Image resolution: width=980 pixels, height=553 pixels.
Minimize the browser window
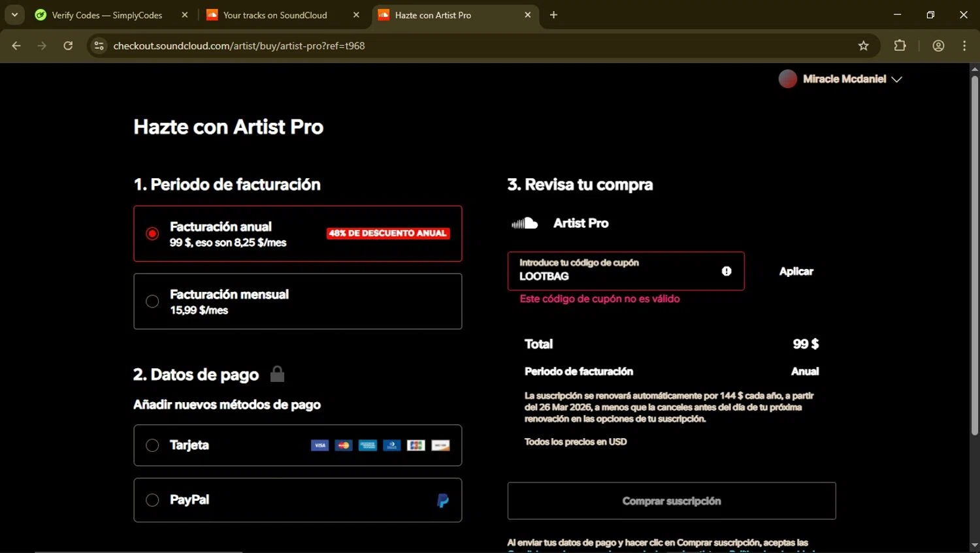pyautogui.click(x=897, y=14)
